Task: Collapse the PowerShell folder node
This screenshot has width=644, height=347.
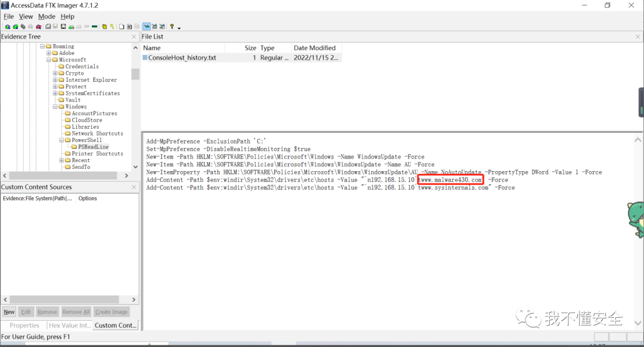Action: [x=61, y=140]
